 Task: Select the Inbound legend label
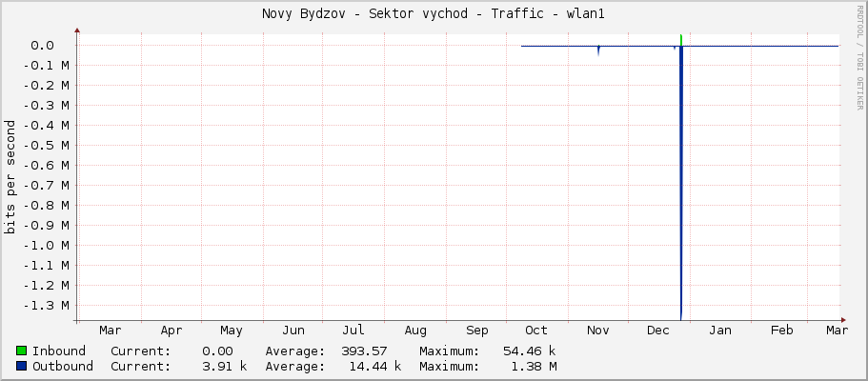(59, 351)
